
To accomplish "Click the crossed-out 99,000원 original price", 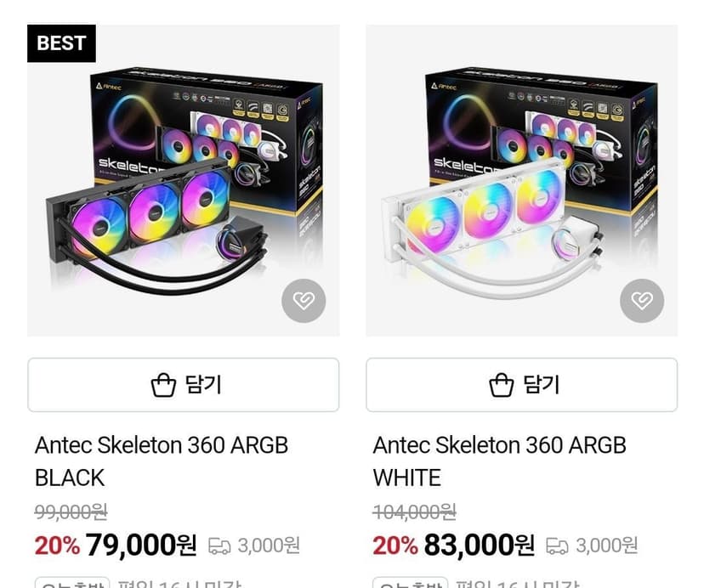I will pos(71,512).
